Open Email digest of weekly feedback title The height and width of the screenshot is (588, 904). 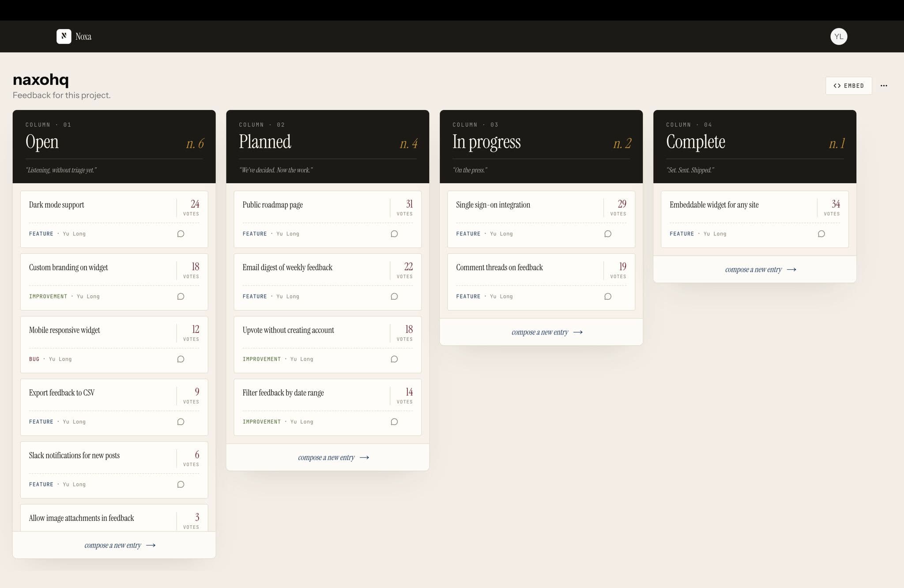tap(287, 268)
